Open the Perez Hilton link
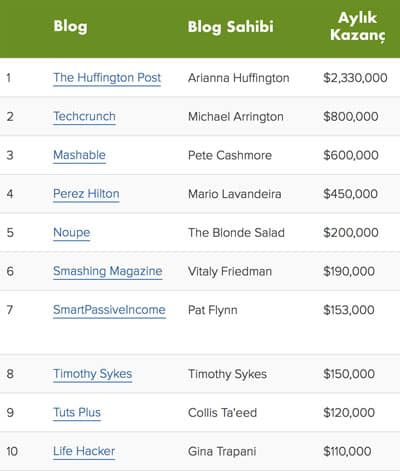This screenshot has height=473, width=400. click(86, 194)
